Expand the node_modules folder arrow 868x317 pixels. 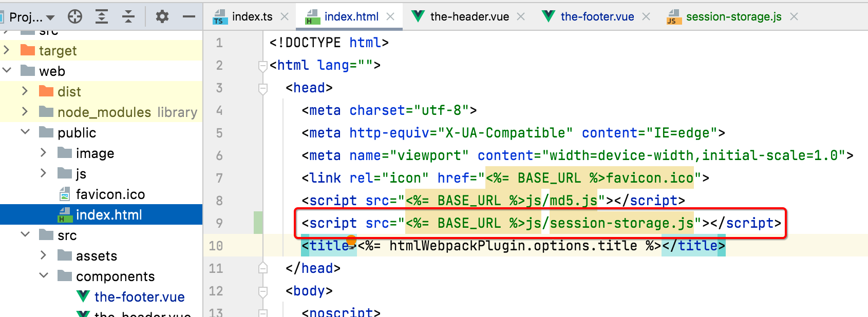coord(25,112)
